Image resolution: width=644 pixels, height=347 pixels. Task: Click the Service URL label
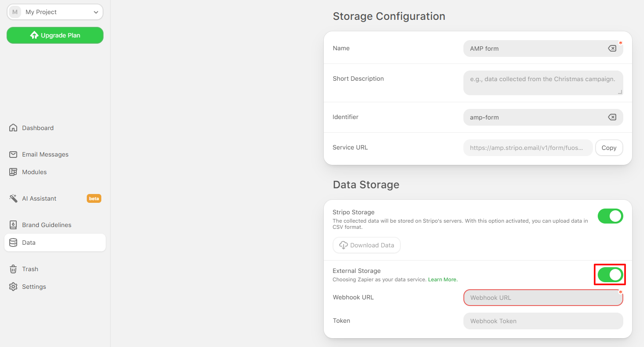pyautogui.click(x=350, y=147)
